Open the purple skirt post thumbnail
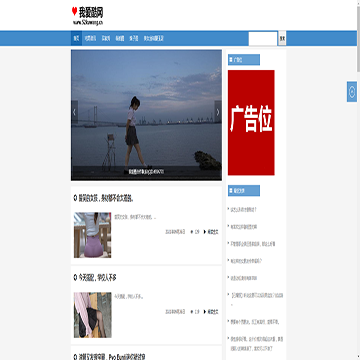 (92, 235)
